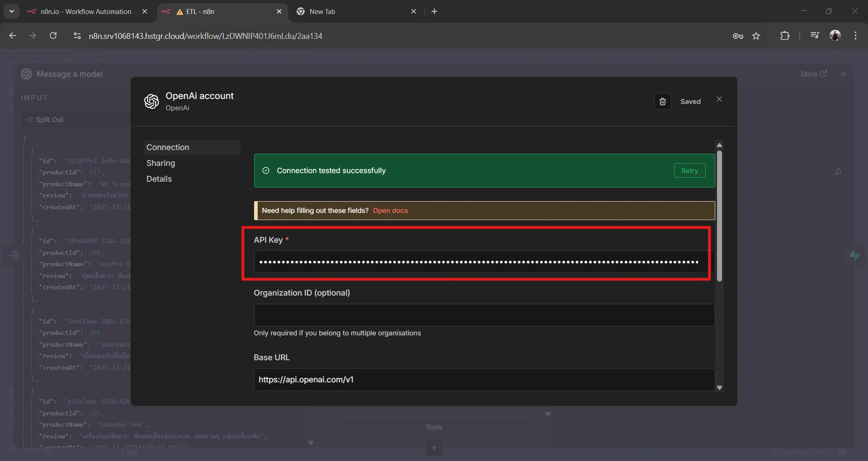868x461 pixels.
Task: Open the browser media controls icon
Action: [815, 35]
